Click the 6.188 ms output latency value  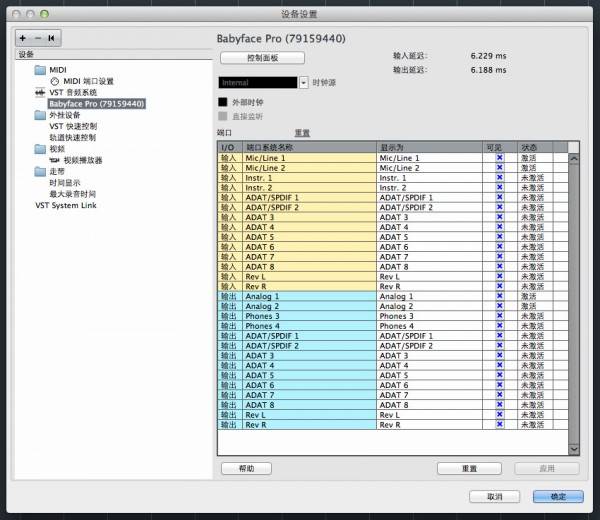tap(488, 70)
